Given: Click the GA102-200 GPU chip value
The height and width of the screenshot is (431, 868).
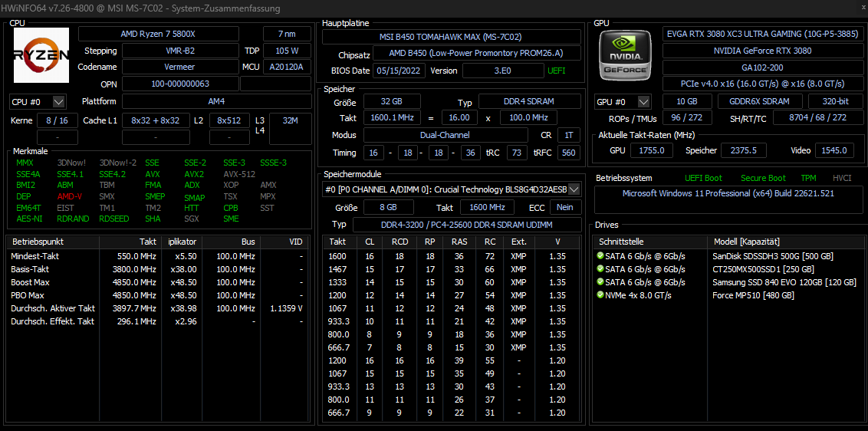Looking at the screenshot, I should tap(761, 67).
